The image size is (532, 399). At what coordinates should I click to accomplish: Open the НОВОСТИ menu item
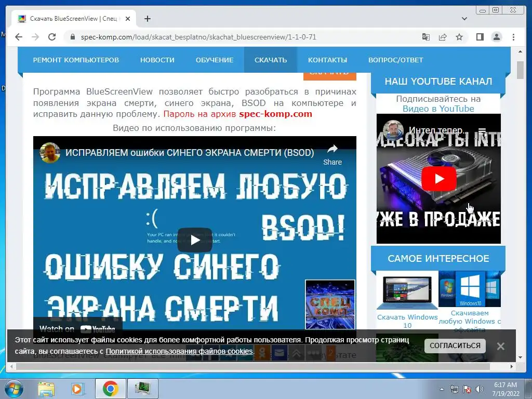157,60
